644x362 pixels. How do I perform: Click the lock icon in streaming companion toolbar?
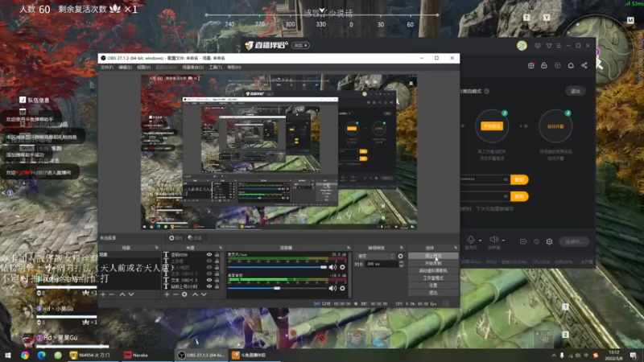coord(544,66)
